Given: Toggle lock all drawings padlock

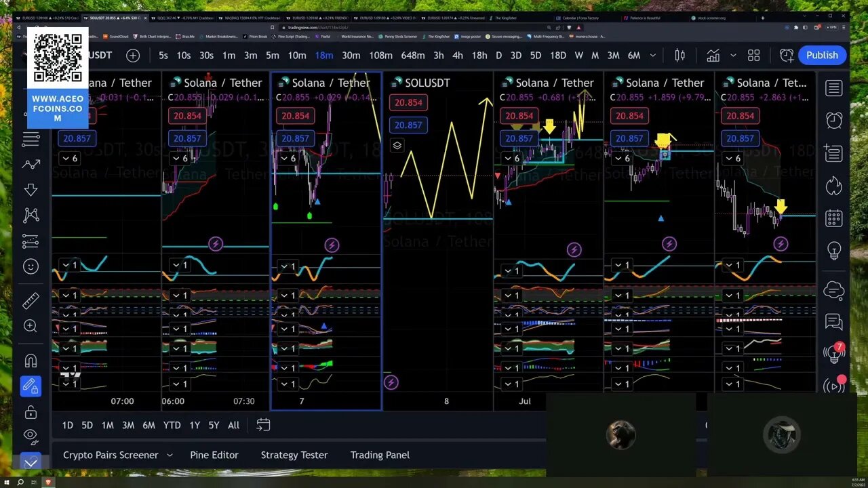Looking at the screenshot, I should (31, 412).
